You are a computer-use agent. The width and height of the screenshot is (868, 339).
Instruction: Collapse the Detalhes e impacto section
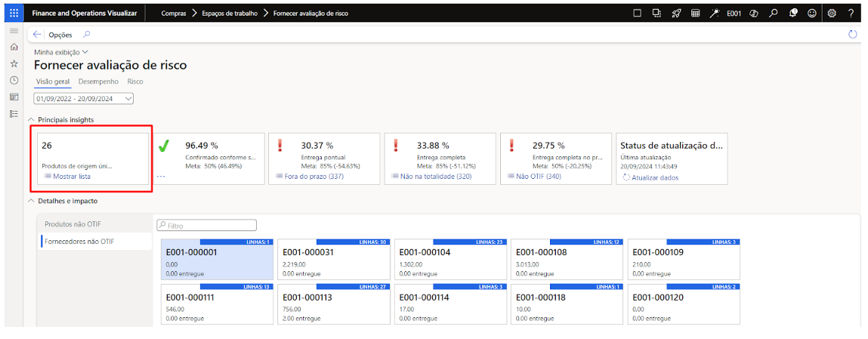(31, 201)
